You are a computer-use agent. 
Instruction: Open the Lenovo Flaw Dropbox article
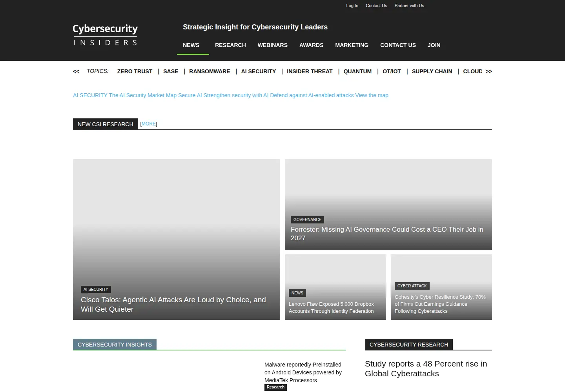pyautogui.click(x=331, y=308)
